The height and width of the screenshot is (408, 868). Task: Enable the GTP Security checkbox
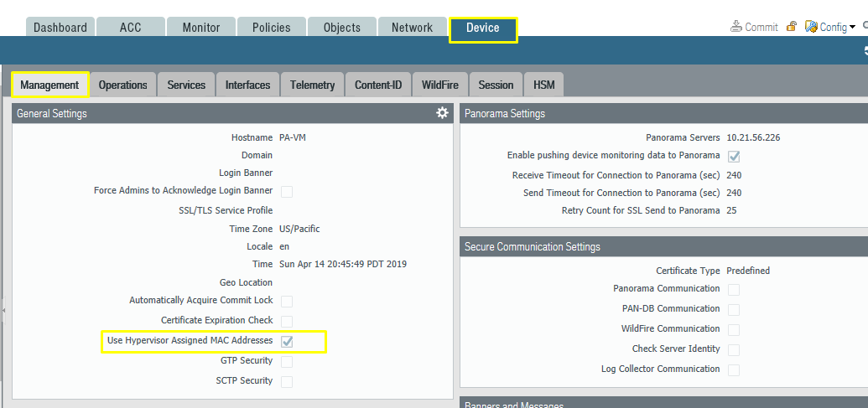(x=287, y=362)
